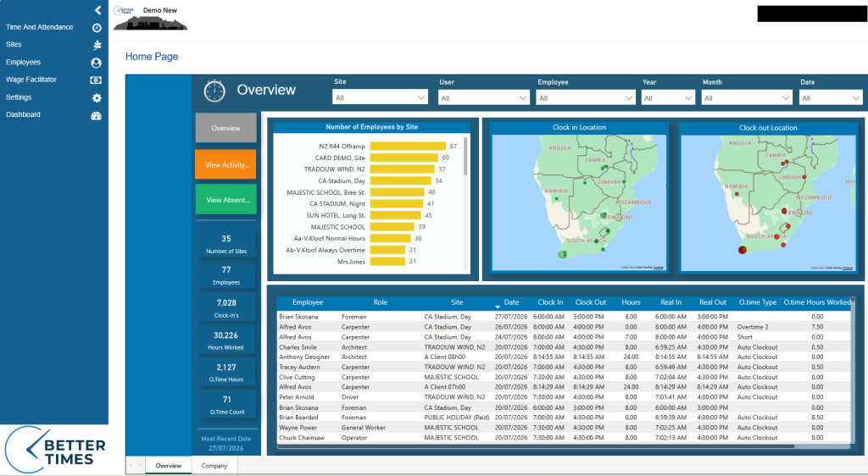The image size is (868, 476).
Task: Sort table by the Date column header
Action: pyautogui.click(x=511, y=302)
